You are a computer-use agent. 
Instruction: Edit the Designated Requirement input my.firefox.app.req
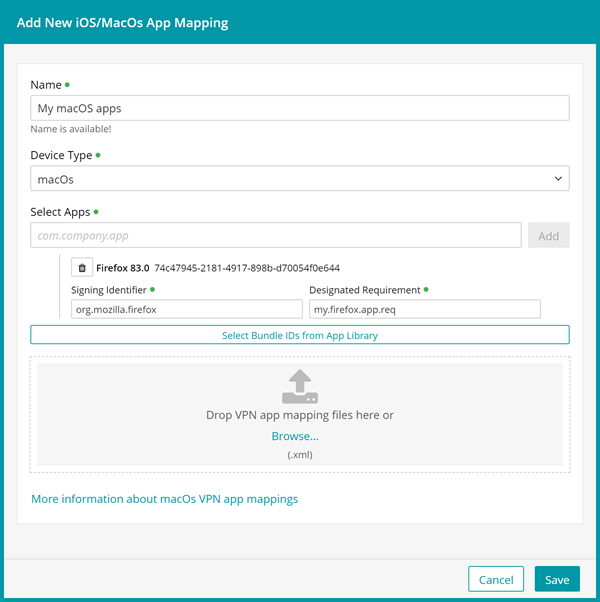click(425, 310)
